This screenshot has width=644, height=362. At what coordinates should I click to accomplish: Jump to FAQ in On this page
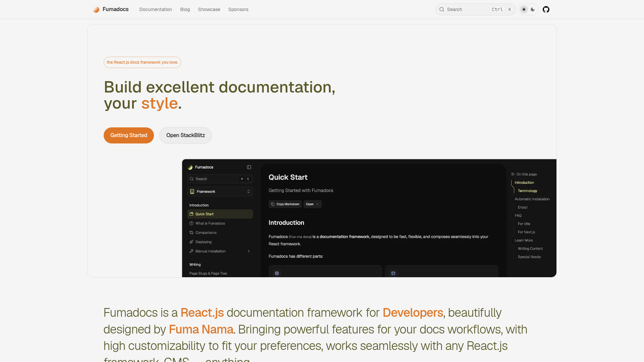(x=518, y=216)
